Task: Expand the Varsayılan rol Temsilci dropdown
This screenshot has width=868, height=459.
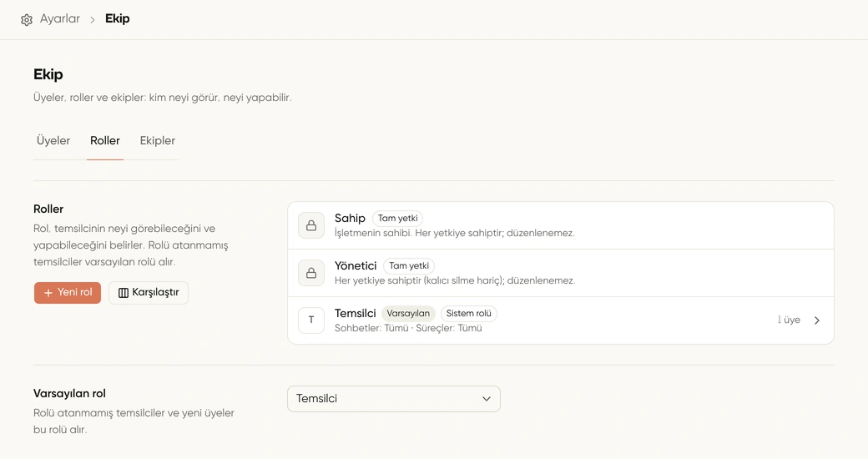Action: pos(394,399)
